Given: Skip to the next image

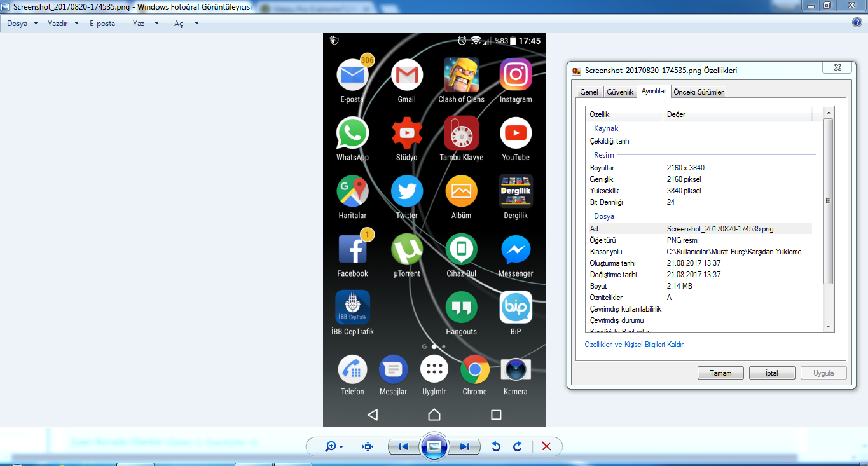Looking at the screenshot, I should tap(465, 446).
